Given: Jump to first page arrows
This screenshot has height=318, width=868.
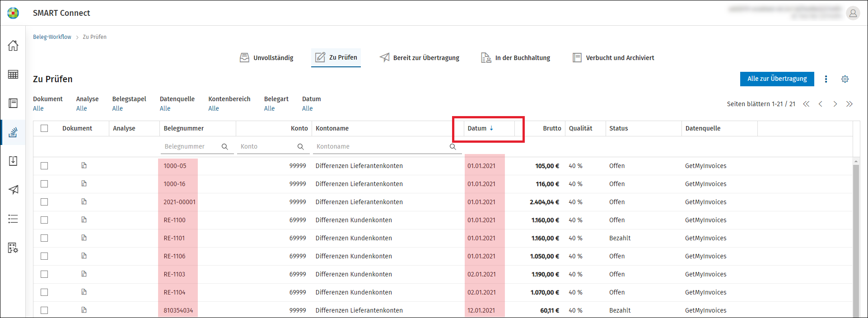Looking at the screenshot, I should pyautogui.click(x=806, y=104).
